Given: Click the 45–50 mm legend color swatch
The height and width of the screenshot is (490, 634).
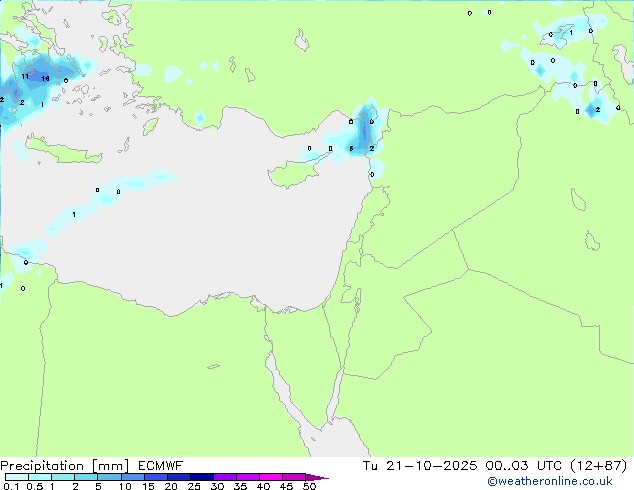Looking at the screenshot, I should (x=294, y=477).
